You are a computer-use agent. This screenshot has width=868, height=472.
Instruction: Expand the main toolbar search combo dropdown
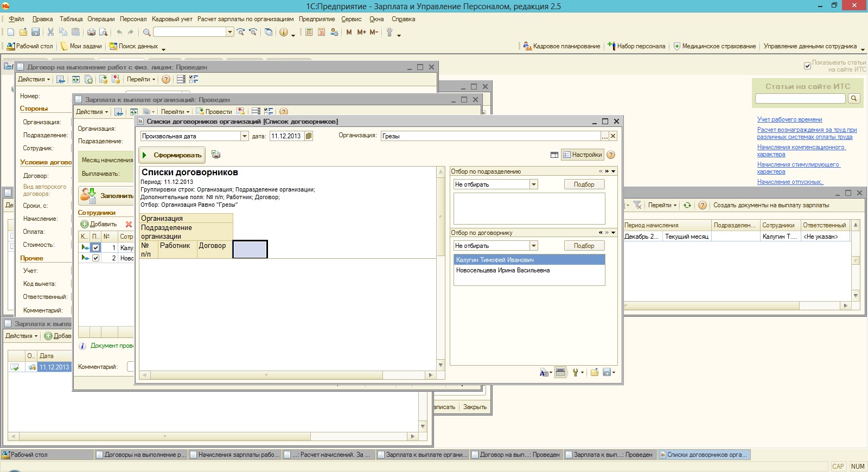point(230,32)
